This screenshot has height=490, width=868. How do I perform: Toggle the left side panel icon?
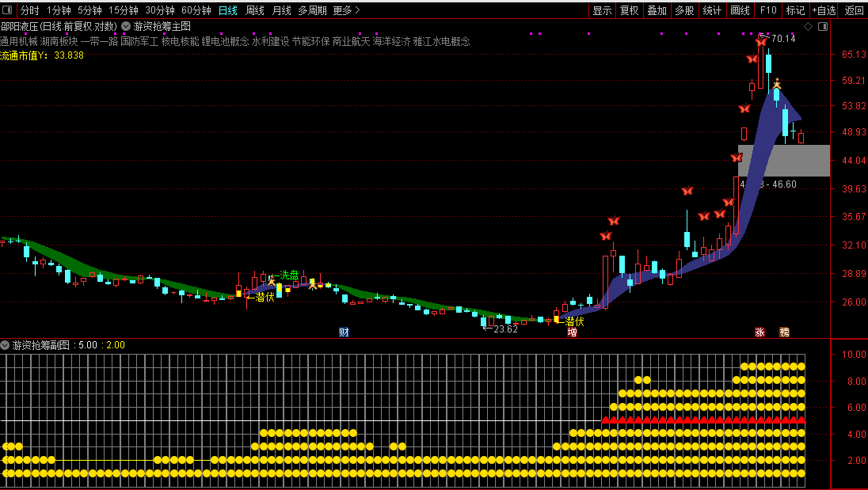coord(7,10)
